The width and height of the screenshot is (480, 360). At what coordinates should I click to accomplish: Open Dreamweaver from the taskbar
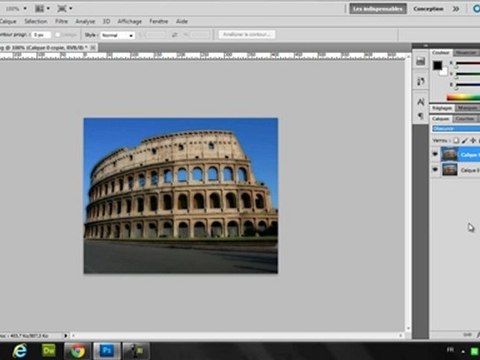pyautogui.click(x=49, y=351)
